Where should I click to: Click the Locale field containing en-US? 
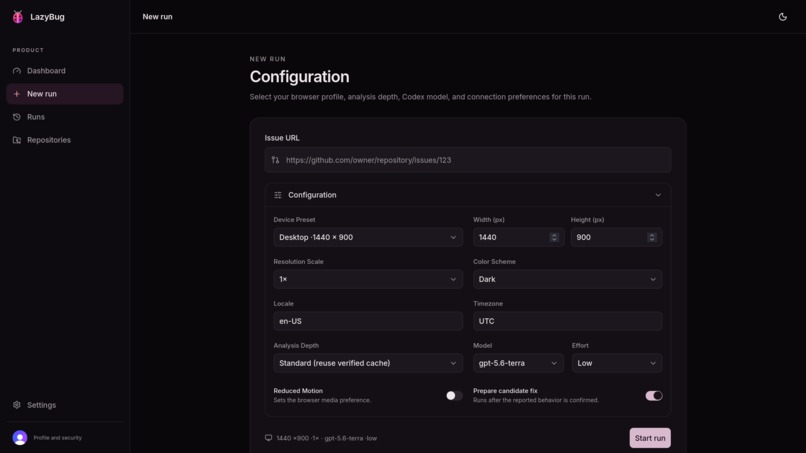point(368,321)
